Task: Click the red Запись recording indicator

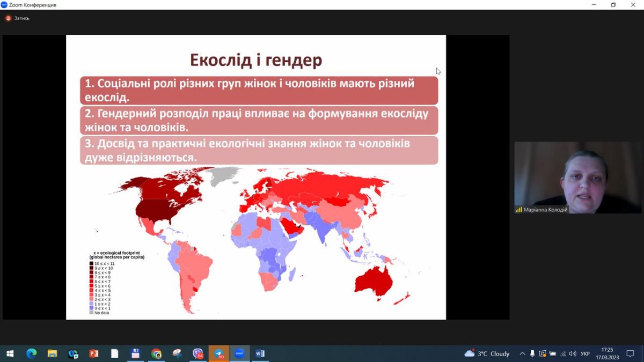Action: [x=17, y=18]
